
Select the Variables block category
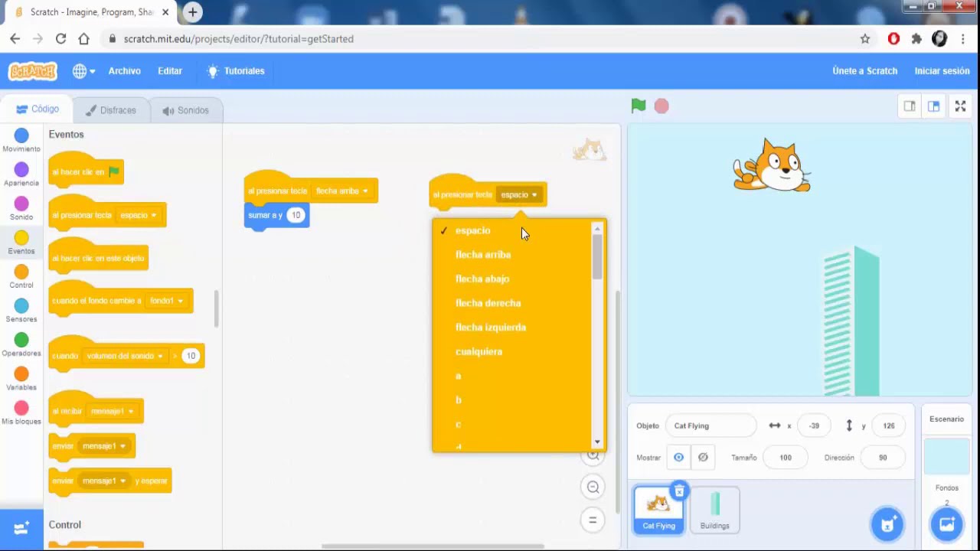click(x=21, y=378)
